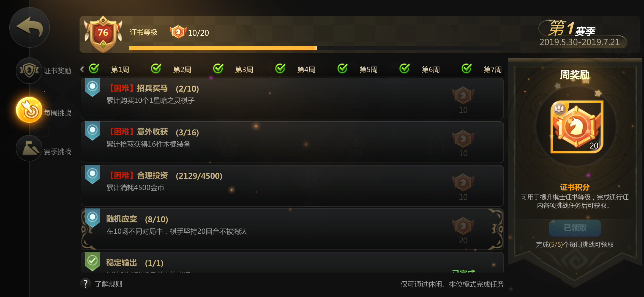Toggle the green checkmark for 第1周
Image resolution: width=644 pixels, height=297 pixels.
tap(94, 68)
